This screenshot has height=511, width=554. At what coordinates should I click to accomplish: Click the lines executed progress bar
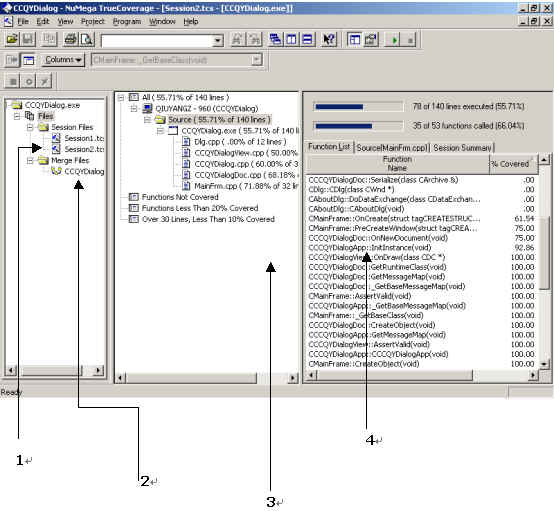click(358, 106)
